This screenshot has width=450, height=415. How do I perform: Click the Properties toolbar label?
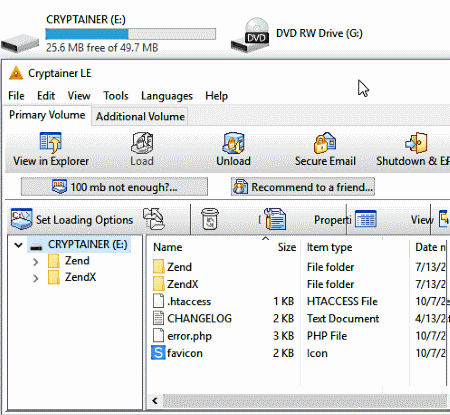click(x=332, y=220)
